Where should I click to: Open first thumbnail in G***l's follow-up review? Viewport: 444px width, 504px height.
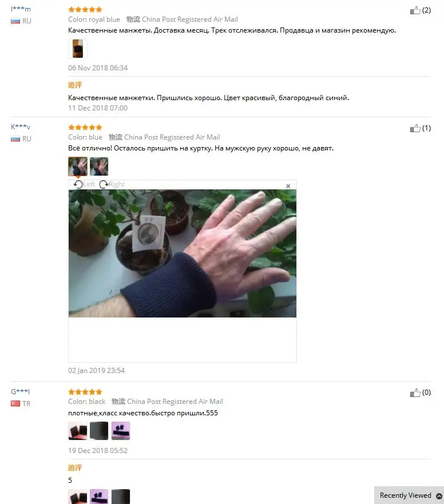tap(78, 497)
